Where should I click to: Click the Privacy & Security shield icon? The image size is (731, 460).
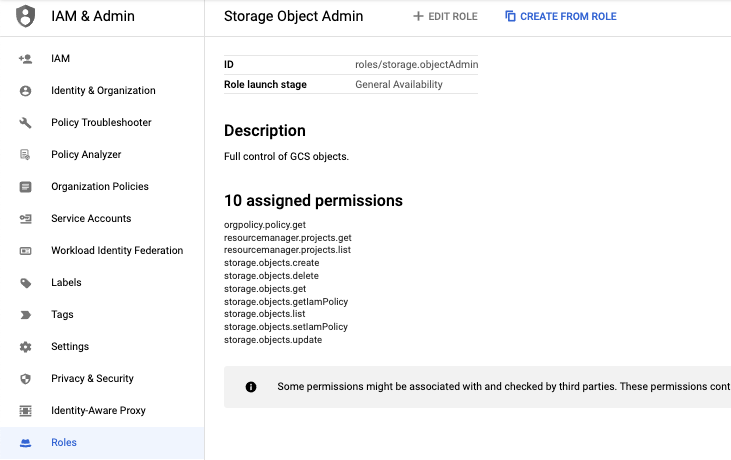click(26, 379)
